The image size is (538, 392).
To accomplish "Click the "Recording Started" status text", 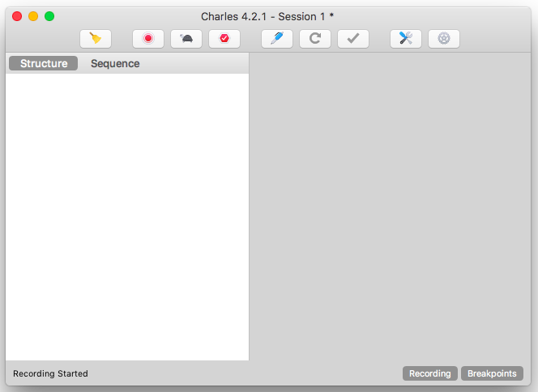I will tap(50, 373).
